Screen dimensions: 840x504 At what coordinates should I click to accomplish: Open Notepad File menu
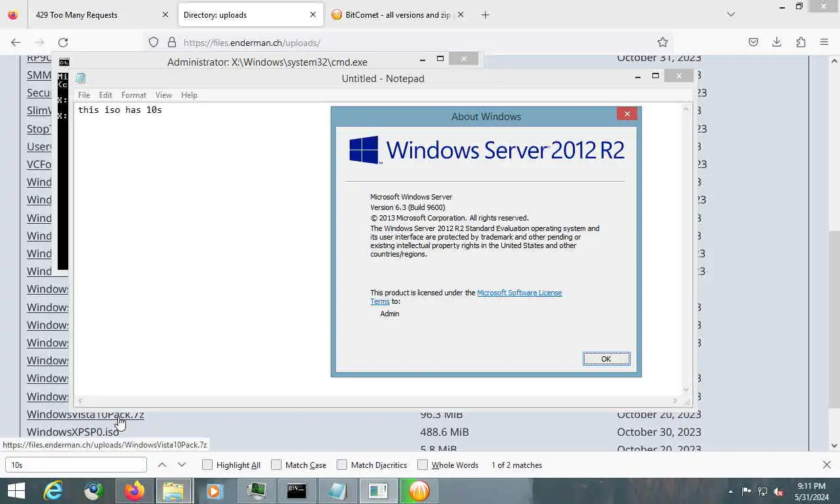[x=84, y=94]
